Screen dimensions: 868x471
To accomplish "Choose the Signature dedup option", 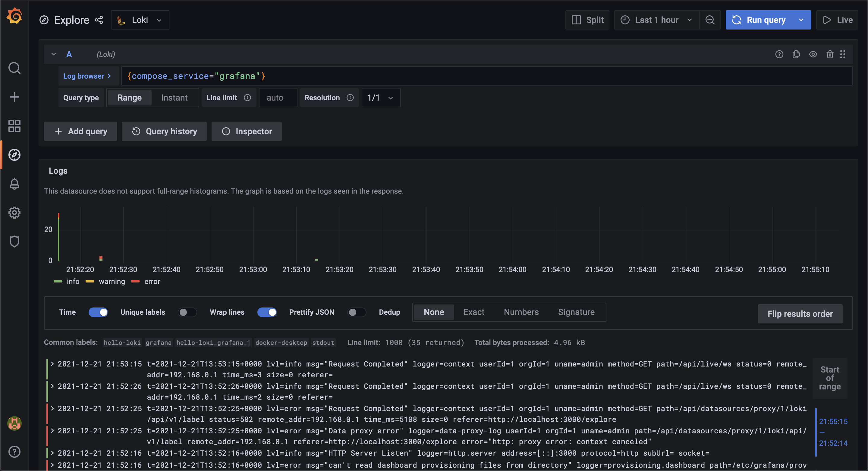I will 576,312.
